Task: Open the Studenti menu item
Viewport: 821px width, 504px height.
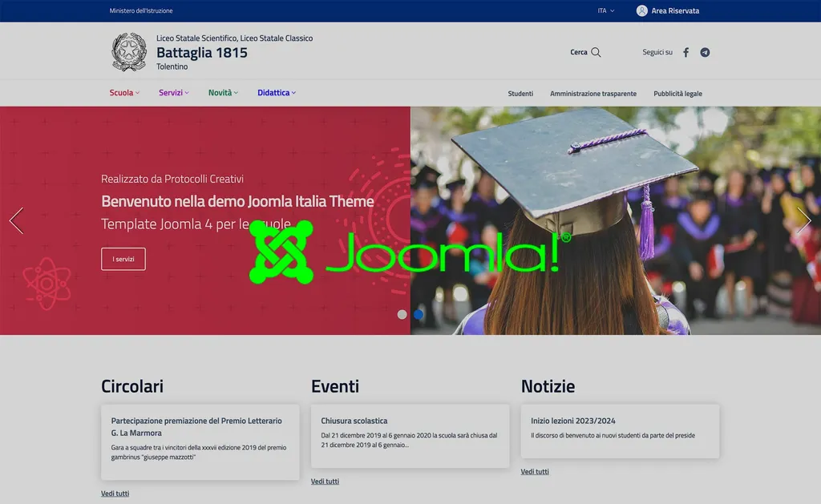Action: (520, 94)
